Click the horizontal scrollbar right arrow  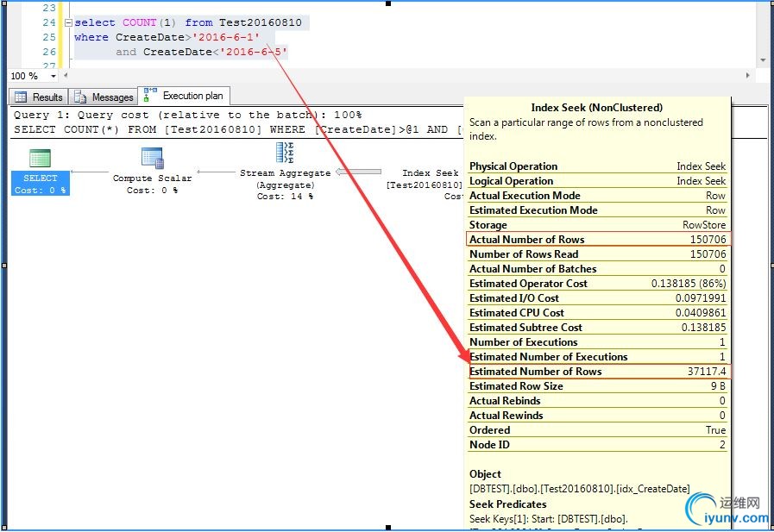point(748,75)
